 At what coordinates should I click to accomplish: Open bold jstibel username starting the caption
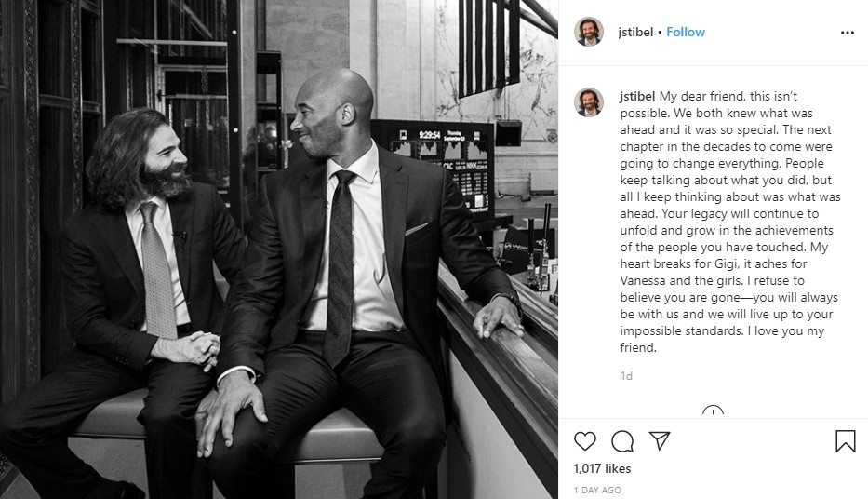(x=637, y=97)
